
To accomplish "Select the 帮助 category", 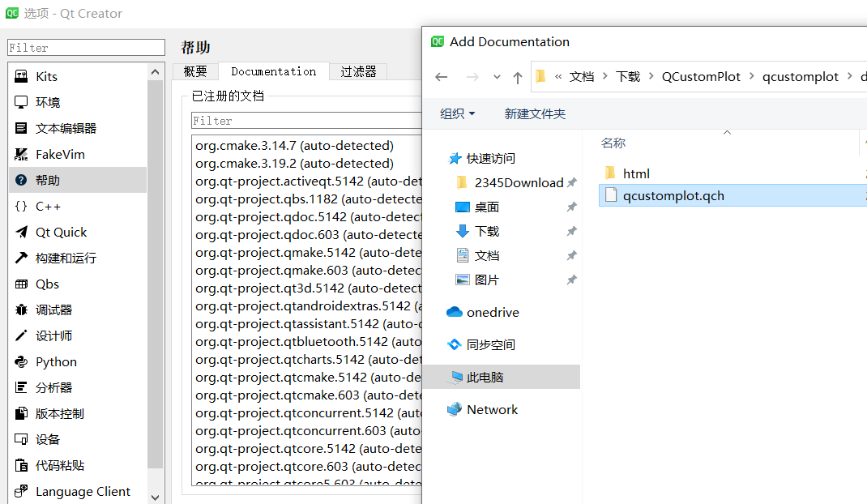I will [78, 181].
